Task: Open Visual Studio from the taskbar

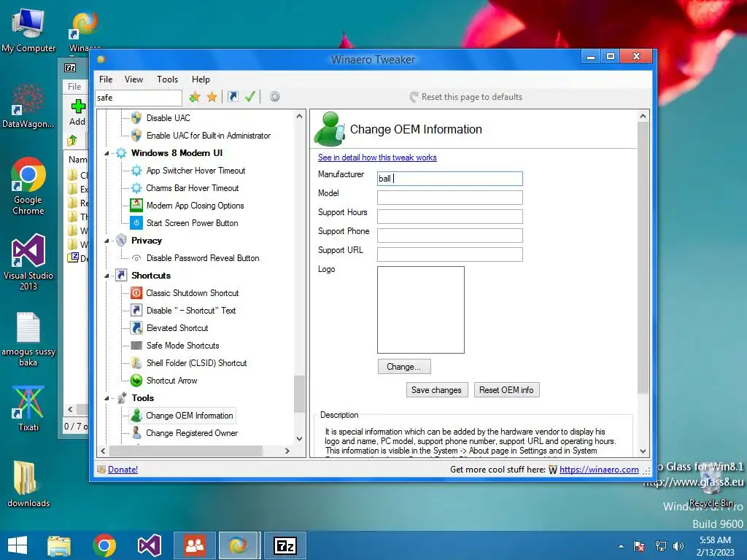Action: 149,545
